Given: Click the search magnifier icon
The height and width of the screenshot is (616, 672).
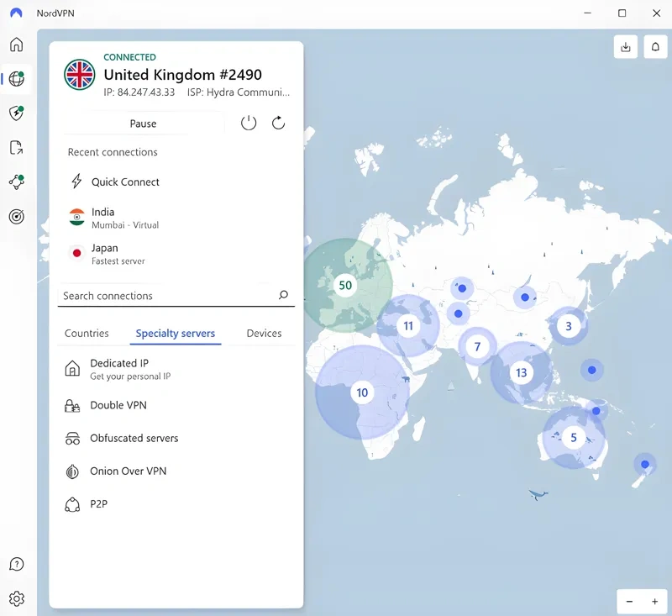Looking at the screenshot, I should (x=283, y=295).
